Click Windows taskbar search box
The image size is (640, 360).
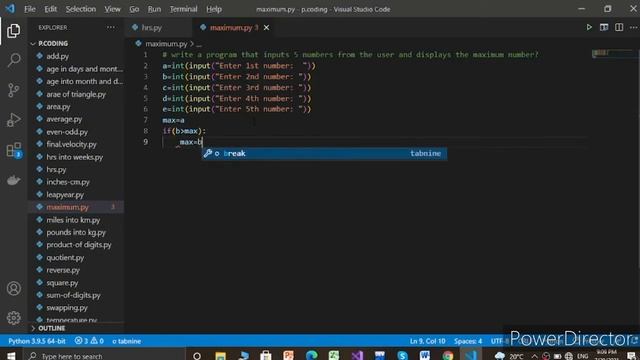pyautogui.click(x=104, y=356)
